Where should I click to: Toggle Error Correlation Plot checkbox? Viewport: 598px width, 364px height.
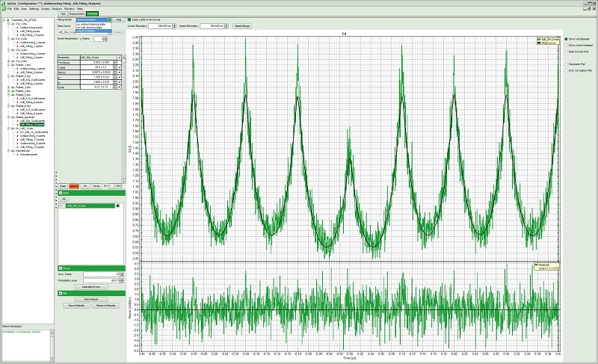566,71
